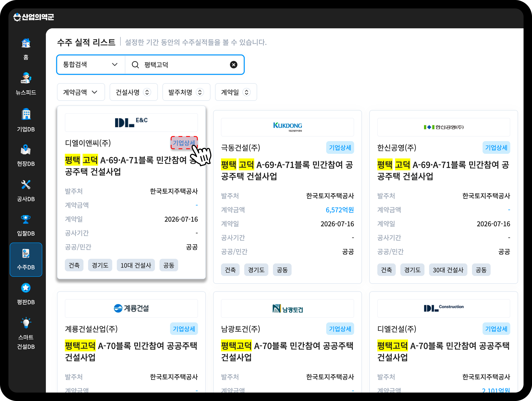Clear the search text with the X icon

pyautogui.click(x=234, y=65)
